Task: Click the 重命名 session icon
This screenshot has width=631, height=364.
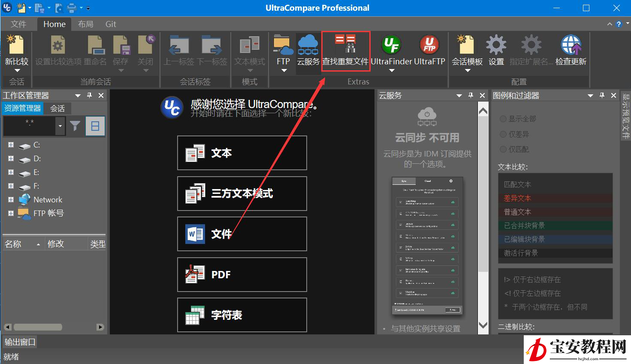Action: pyautogui.click(x=95, y=50)
